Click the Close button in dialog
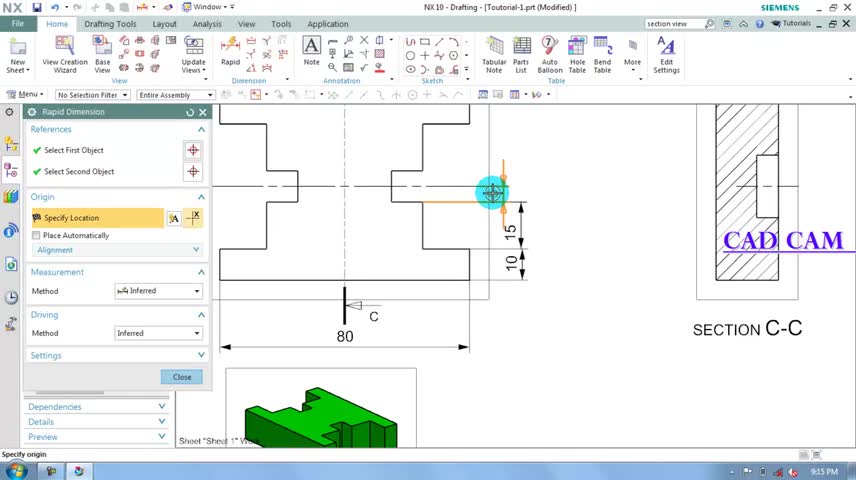Image resolution: width=856 pixels, height=480 pixels. coord(182,377)
